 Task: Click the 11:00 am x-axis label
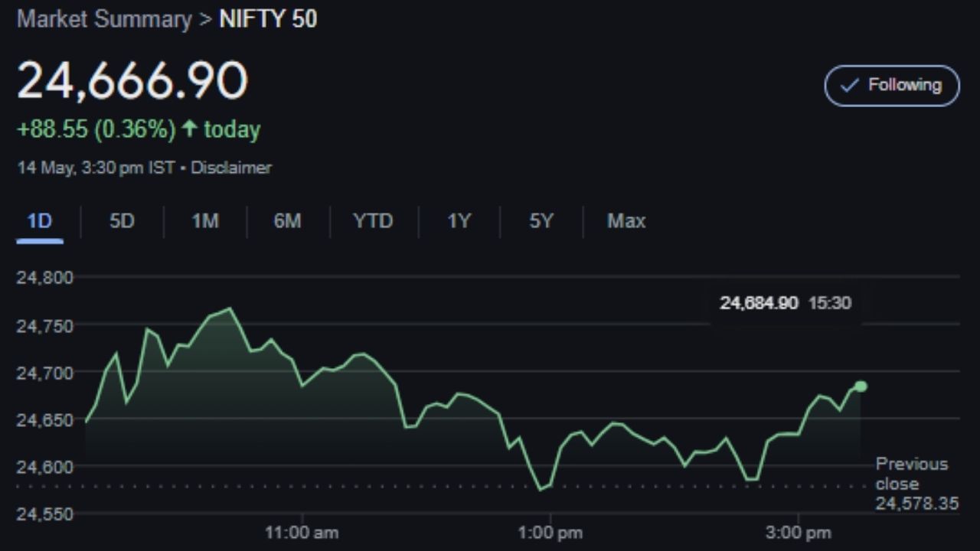(x=302, y=533)
